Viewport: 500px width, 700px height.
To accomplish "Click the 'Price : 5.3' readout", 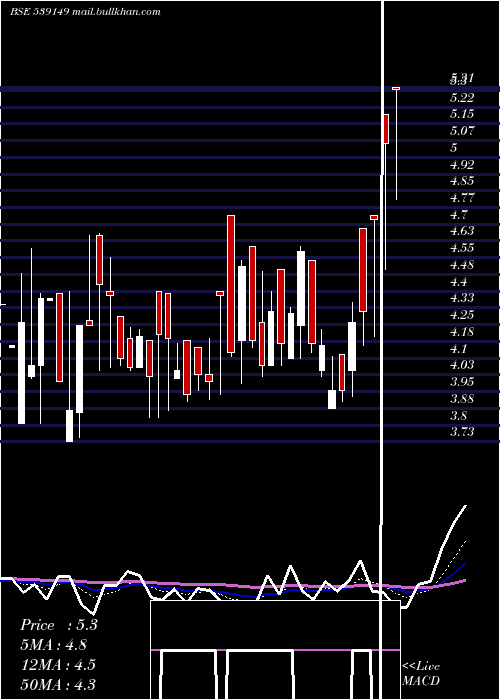I will click(58, 625).
